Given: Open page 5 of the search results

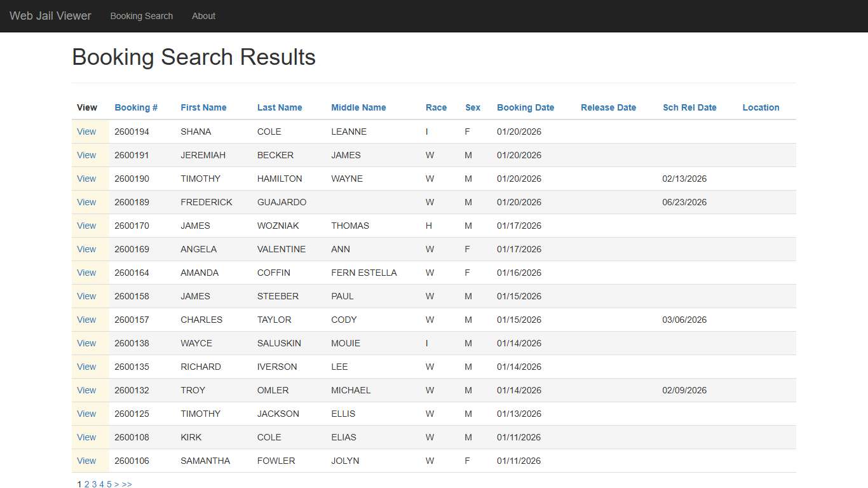Looking at the screenshot, I should 109,484.
